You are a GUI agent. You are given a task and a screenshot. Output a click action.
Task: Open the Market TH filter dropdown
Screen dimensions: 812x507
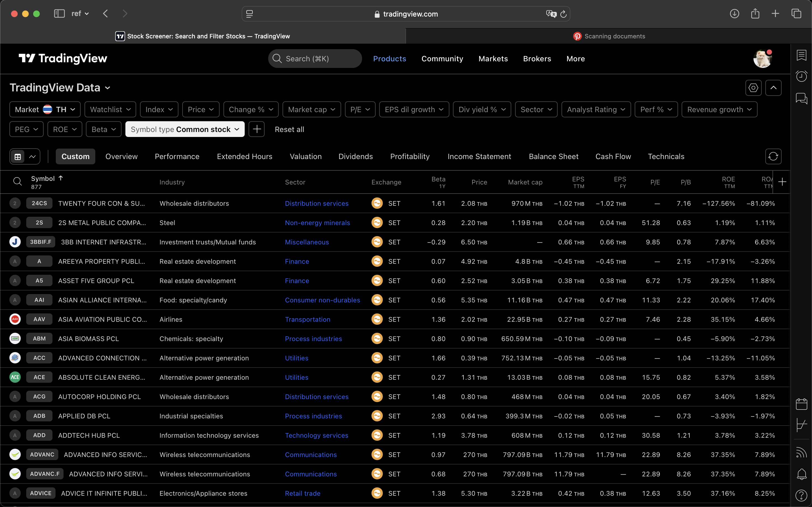point(45,110)
